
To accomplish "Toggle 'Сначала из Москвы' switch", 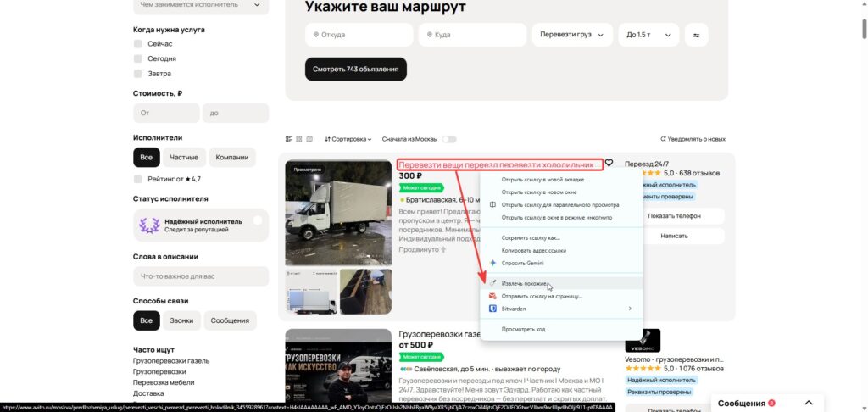I will pos(449,139).
